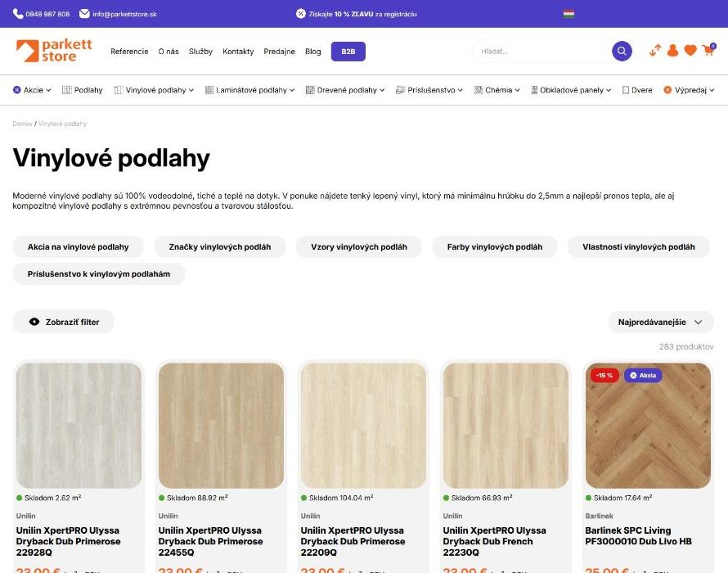Click the Dvere category link
The width and height of the screenshot is (728, 573).
pos(641,90)
